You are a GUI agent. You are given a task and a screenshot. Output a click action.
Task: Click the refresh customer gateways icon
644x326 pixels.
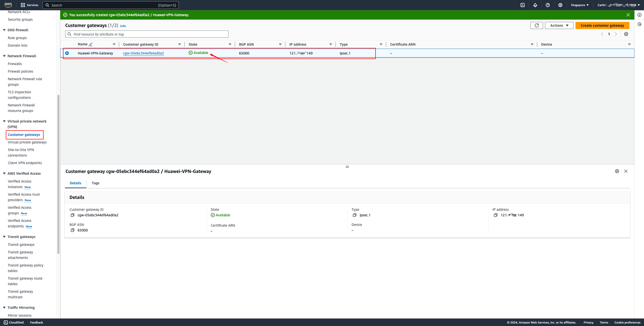(536, 25)
